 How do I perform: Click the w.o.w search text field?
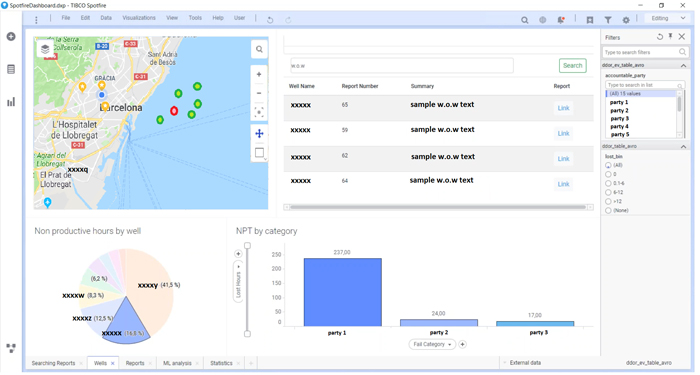point(402,66)
